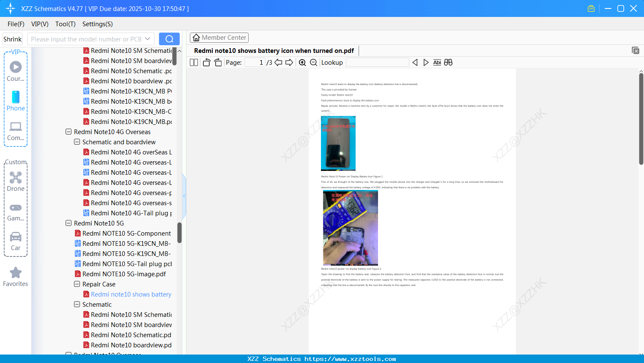Open the Courses sidebar icon
Image resolution: width=644 pixels, height=363 pixels.
16,71
